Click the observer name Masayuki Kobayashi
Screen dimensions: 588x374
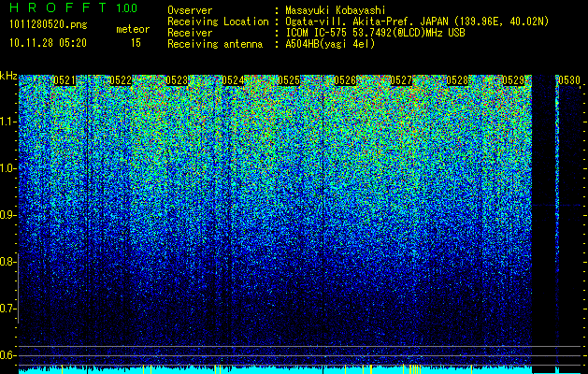[x=336, y=10]
